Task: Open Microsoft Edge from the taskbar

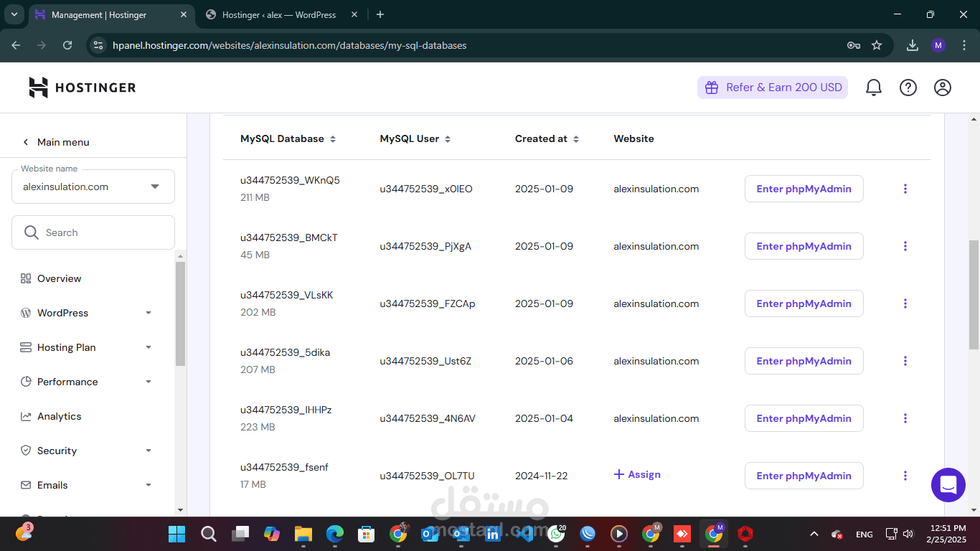Action: pos(335,534)
